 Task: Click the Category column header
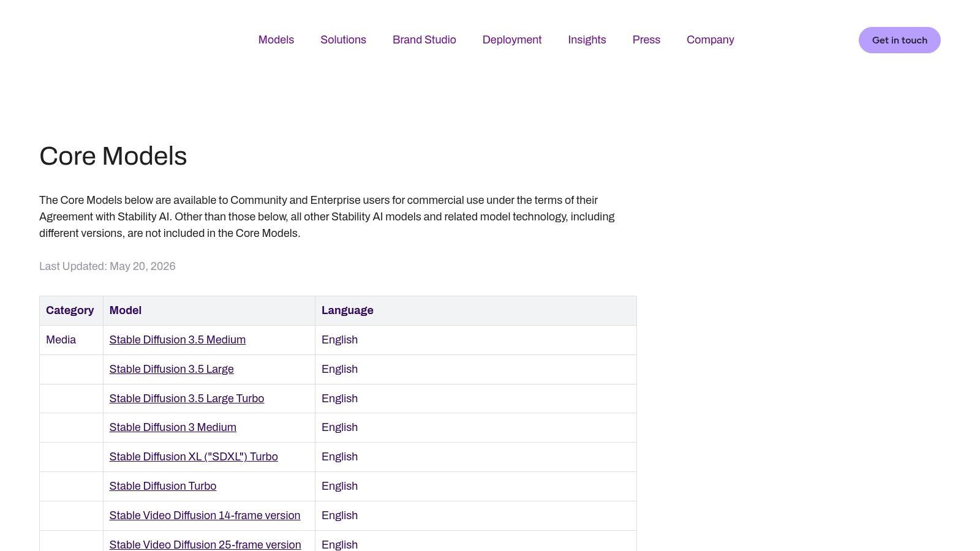pos(70,310)
